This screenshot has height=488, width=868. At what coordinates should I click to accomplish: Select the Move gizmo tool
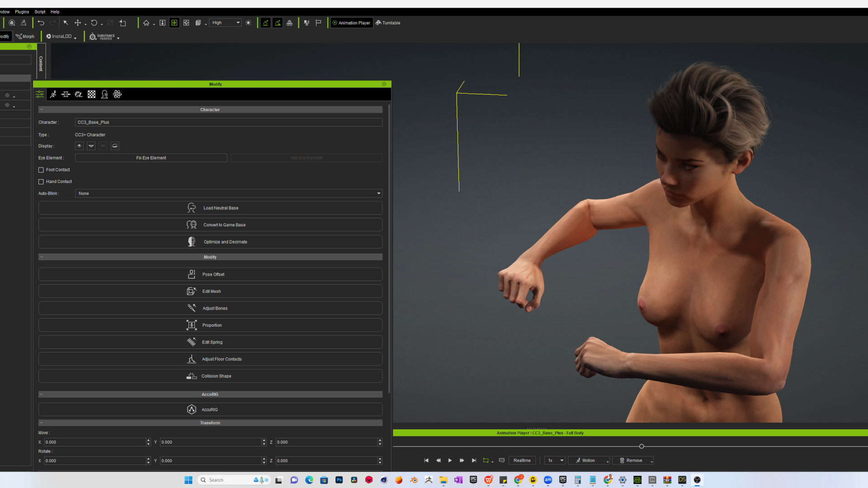point(78,23)
